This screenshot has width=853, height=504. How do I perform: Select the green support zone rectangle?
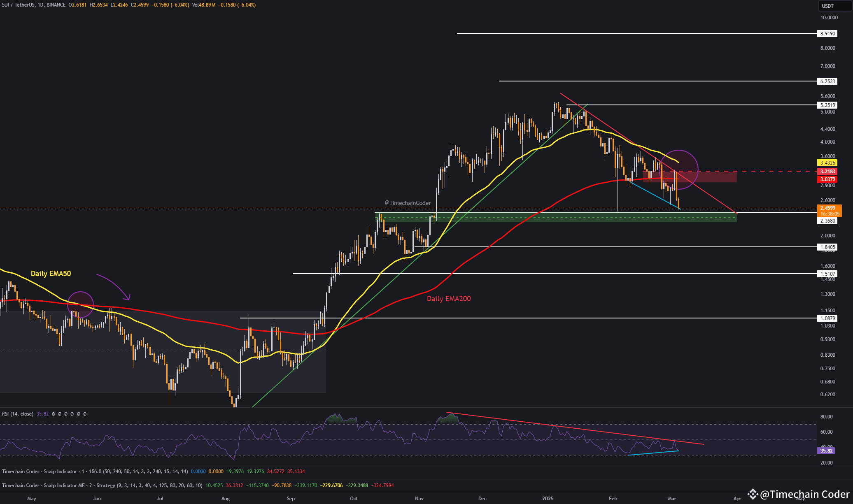point(556,218)
